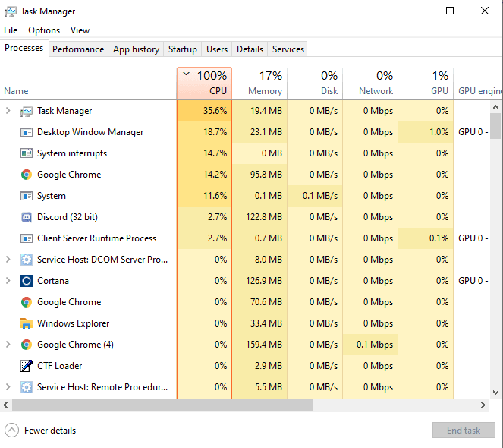Open the Options menu
503x448 pixels.
[x=44, y=30]
